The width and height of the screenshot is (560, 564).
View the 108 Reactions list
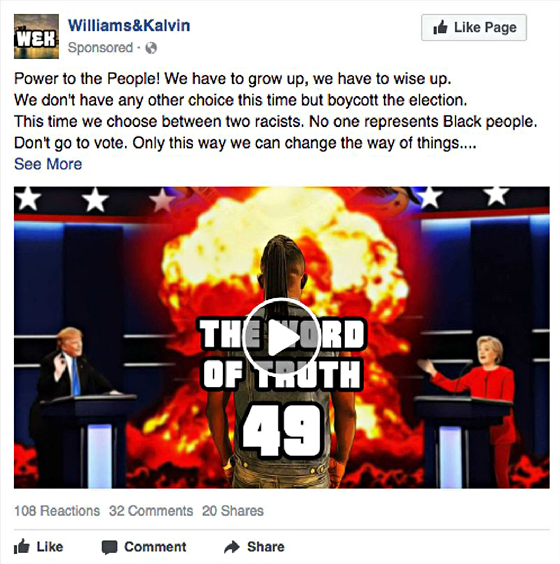pos(57,511)
